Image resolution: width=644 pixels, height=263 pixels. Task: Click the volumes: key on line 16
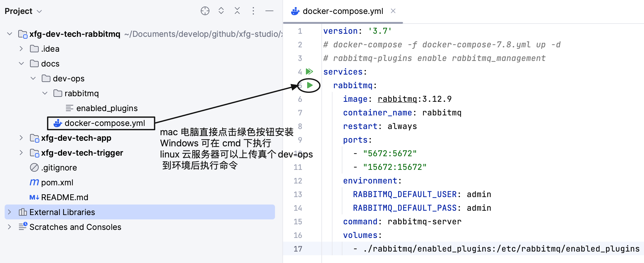[363, 235]
